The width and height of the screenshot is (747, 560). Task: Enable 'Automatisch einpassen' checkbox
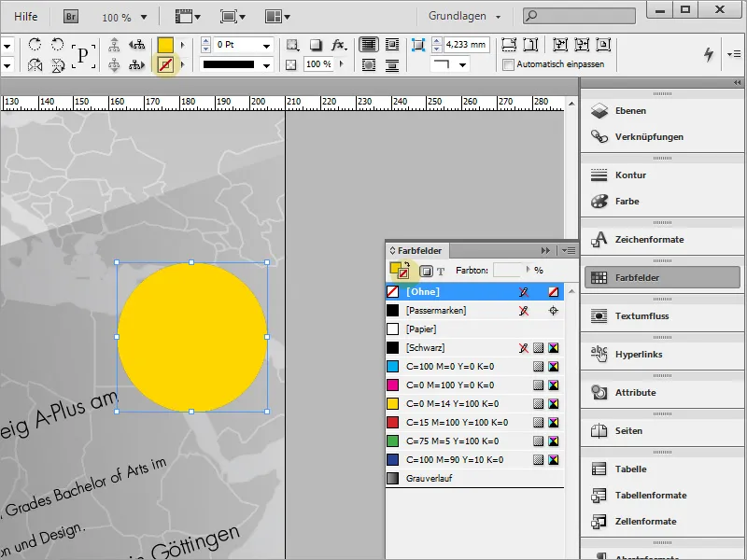coord(508,64)
